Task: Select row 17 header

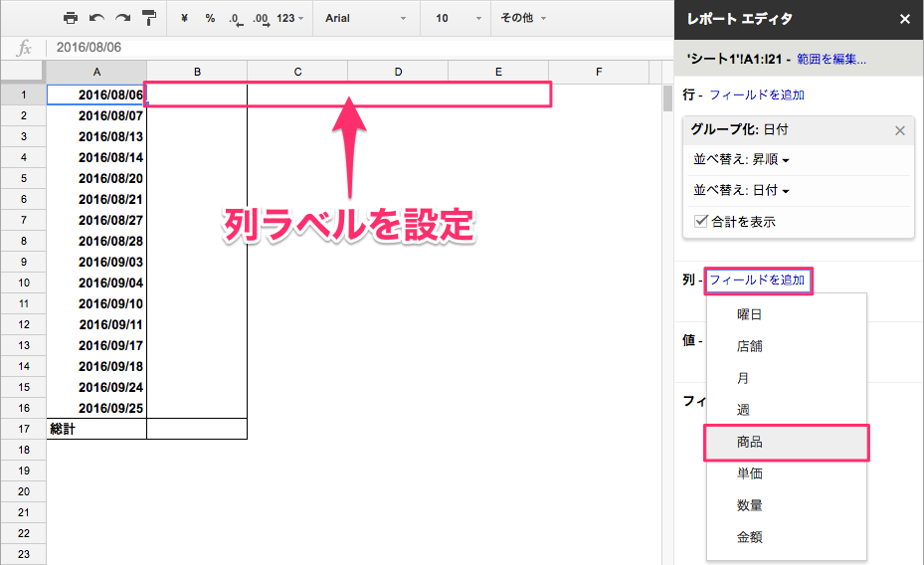Action: tap(24, 429)
